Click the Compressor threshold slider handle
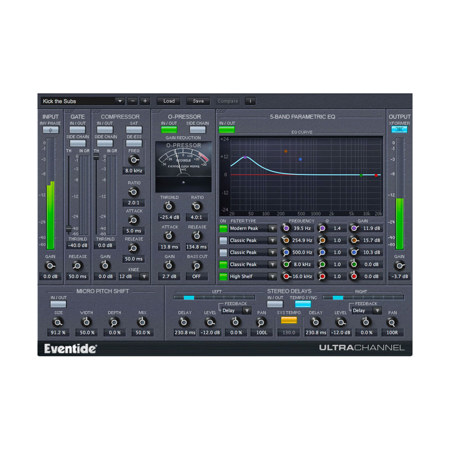 [x=96, y=156]
